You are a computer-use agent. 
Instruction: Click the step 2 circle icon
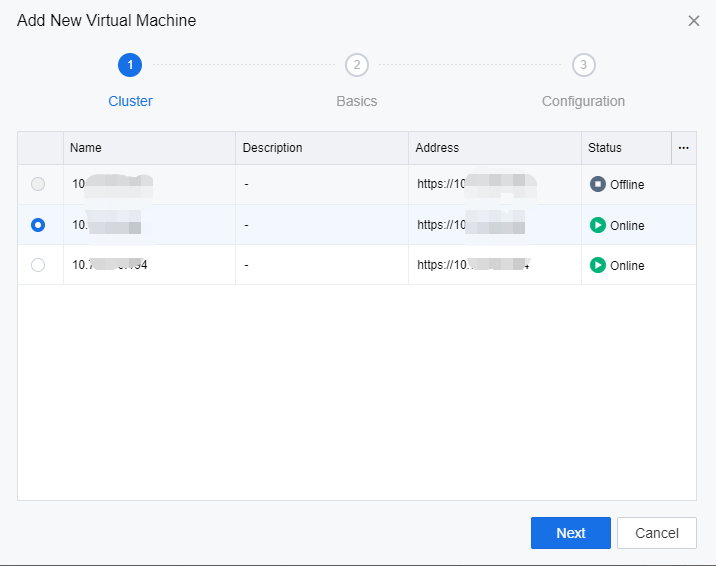(x=357, y=65)
